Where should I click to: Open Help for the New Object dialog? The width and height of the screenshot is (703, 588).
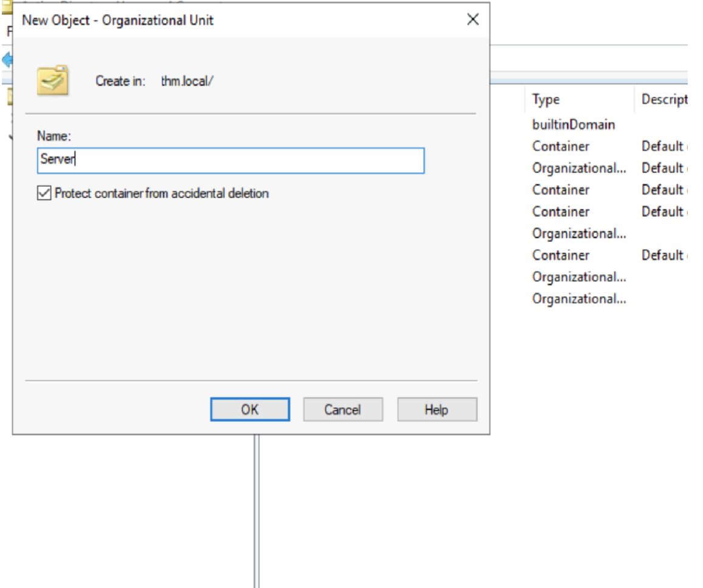coord(437,409)
